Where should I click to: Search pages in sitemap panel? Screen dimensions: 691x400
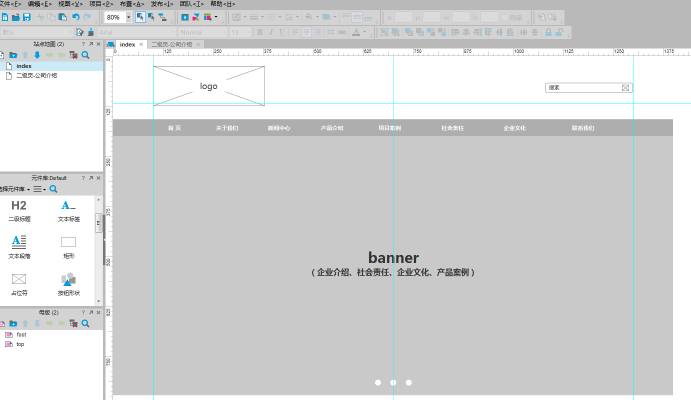(85, 55)
